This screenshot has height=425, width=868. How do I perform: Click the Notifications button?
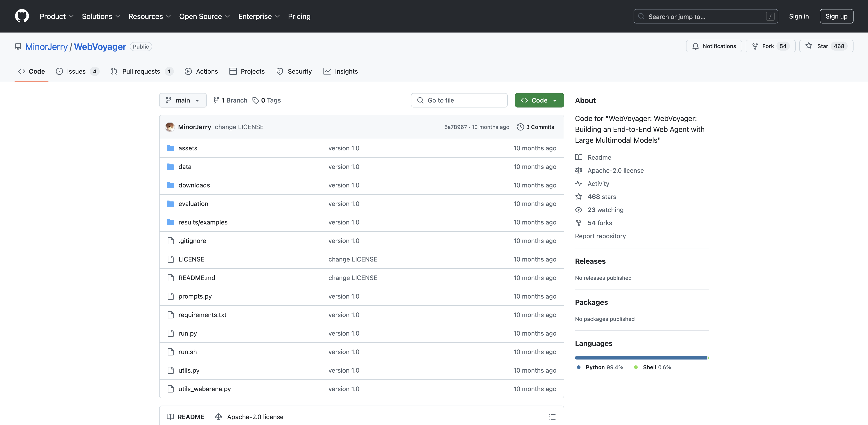click(714, 46)
